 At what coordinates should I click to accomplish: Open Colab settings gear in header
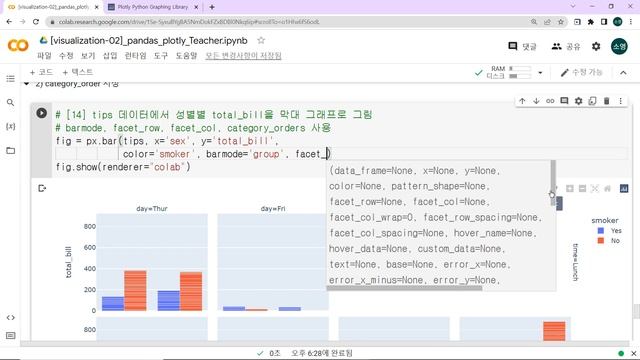596,47
